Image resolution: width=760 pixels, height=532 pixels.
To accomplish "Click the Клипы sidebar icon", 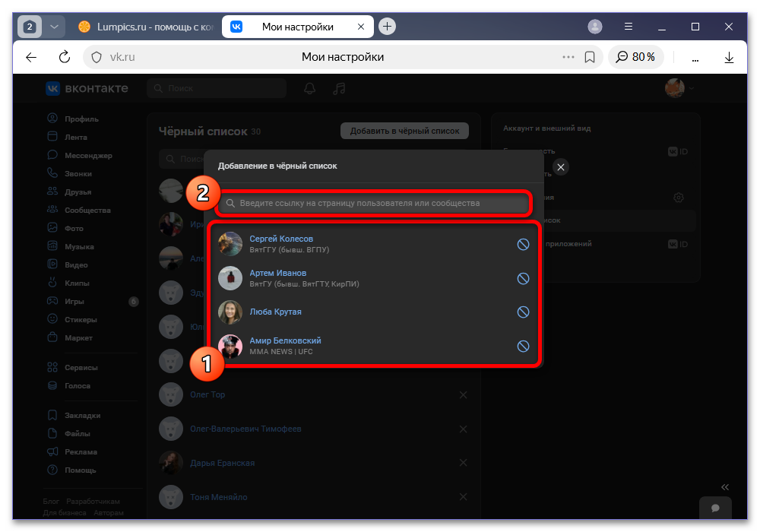I will (52, 283).
